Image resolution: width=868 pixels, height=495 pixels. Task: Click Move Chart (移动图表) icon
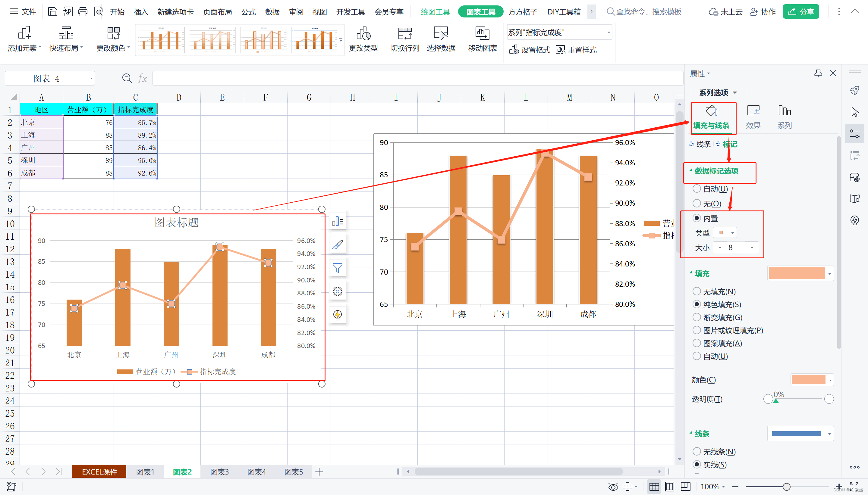[483, 39]
